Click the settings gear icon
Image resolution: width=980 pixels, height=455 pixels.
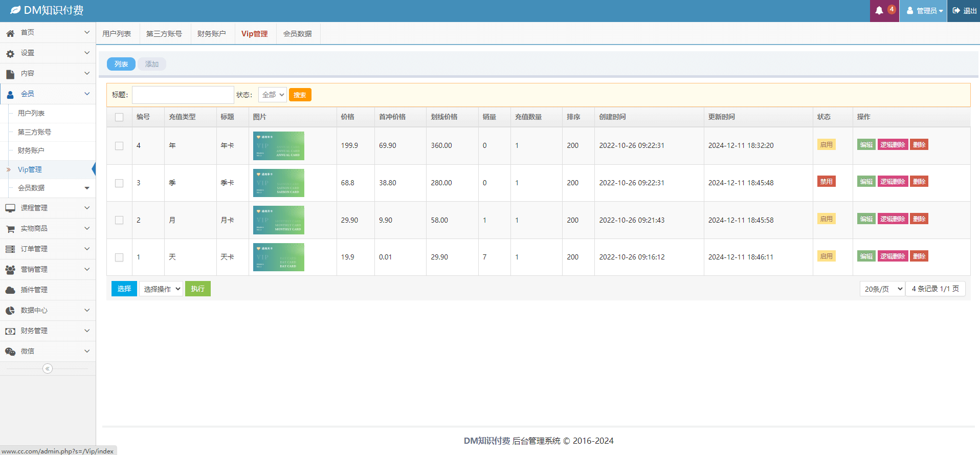click(x=10, y=53)
